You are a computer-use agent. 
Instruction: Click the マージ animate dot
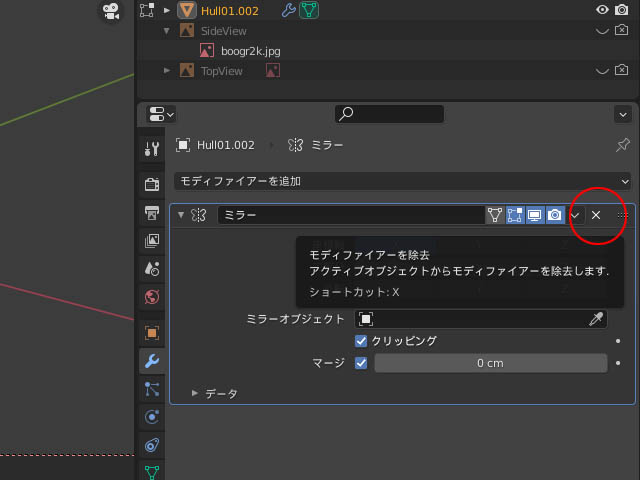618,363
